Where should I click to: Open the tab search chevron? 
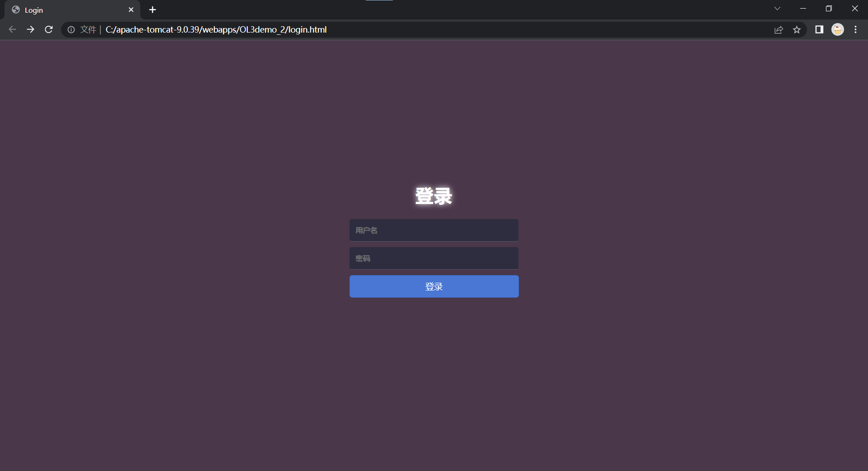tap(777, 8)
